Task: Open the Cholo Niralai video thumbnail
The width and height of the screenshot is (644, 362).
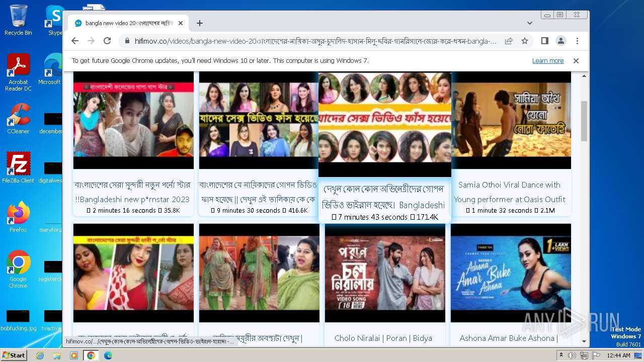Action: tap(385, 273)
